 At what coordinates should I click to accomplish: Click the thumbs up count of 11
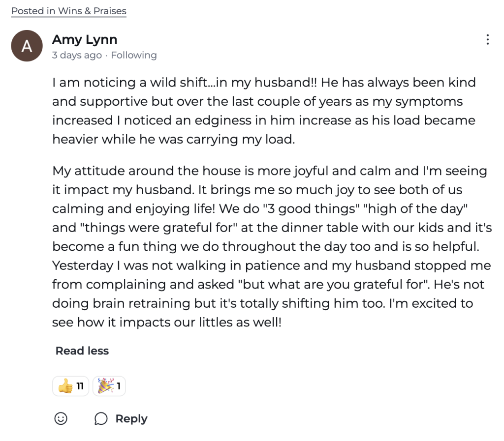point(80,386)
